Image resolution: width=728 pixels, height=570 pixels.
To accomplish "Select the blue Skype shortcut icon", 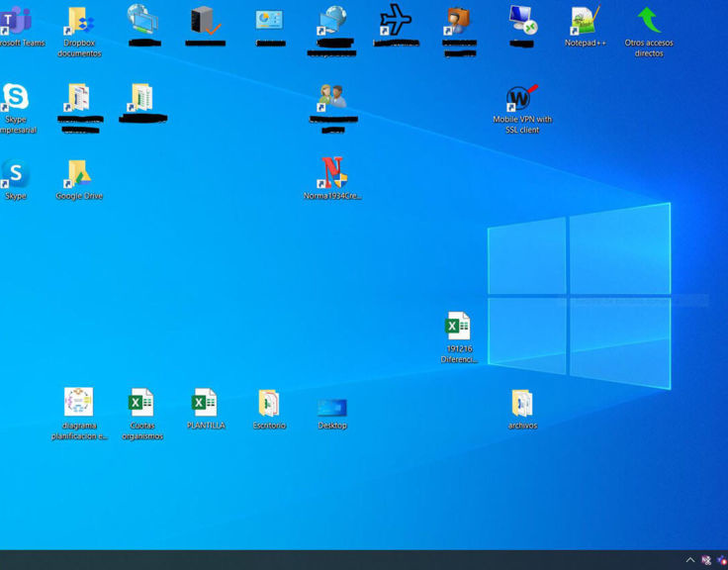I will [x=16, y=174].
